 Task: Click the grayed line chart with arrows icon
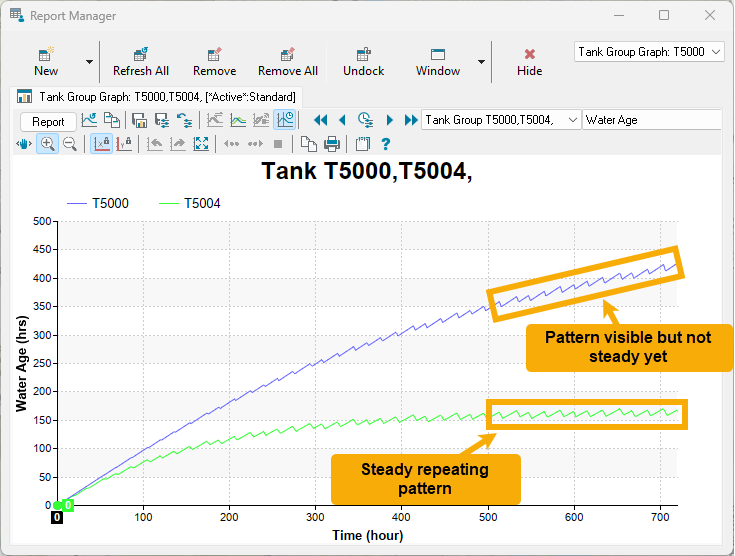pyautogui.click(x=215, y=120)
